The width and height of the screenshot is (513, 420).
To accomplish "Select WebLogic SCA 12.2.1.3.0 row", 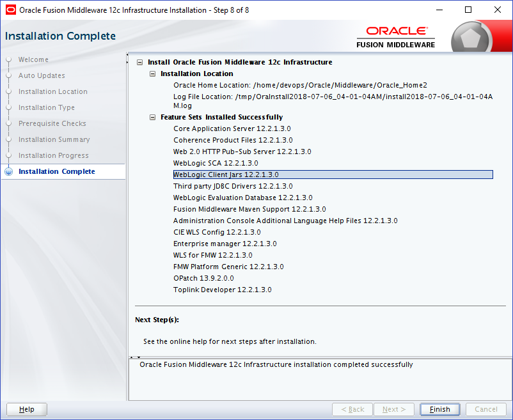I will click(216, 163).
